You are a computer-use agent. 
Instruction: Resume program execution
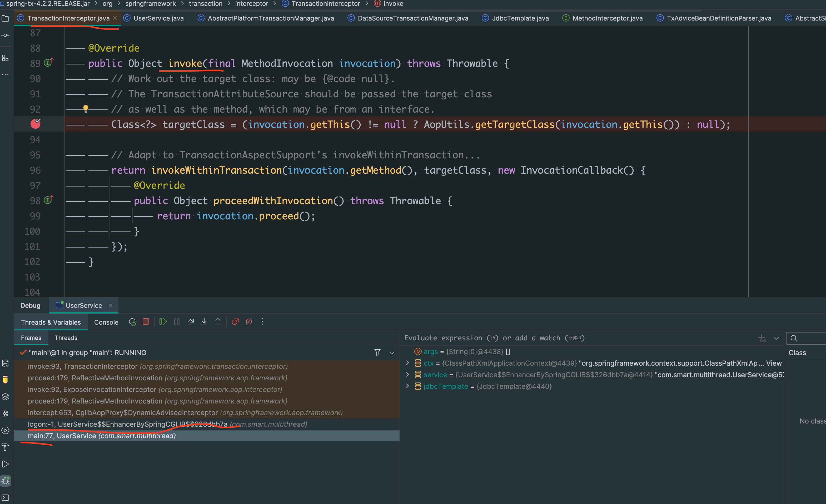click(163, 322)
